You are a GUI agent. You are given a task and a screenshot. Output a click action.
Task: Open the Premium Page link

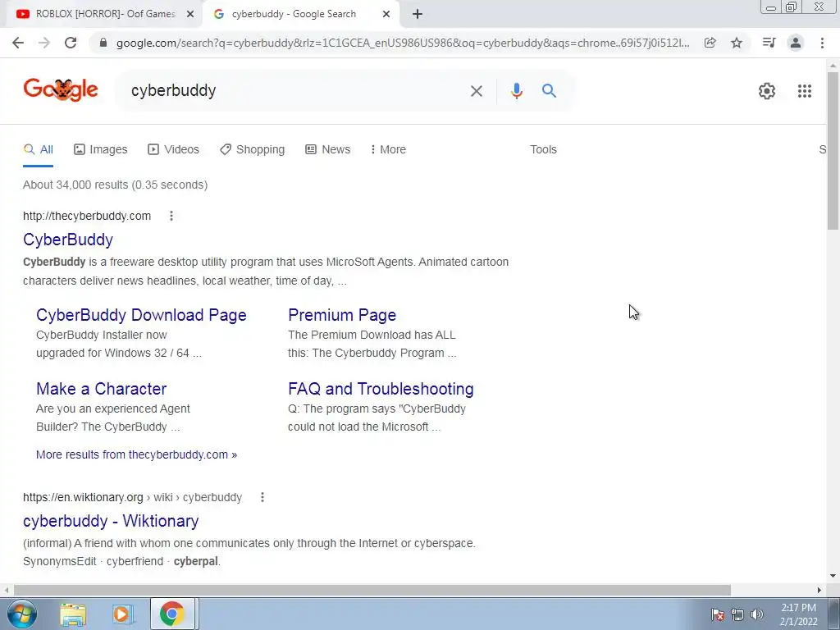click(x=342, y=315)
